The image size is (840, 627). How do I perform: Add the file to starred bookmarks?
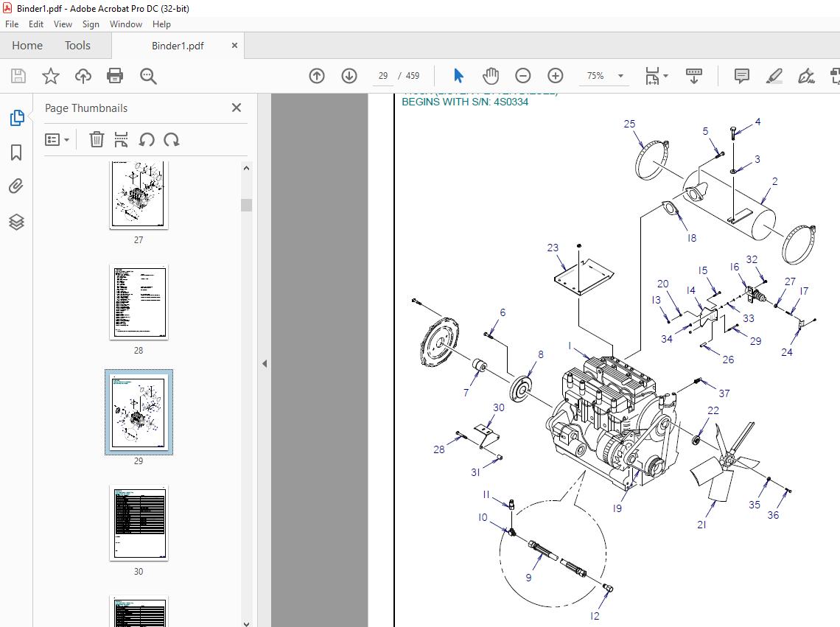(x=51, y=76)
